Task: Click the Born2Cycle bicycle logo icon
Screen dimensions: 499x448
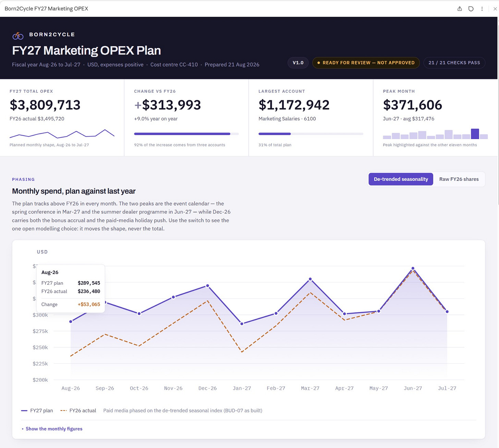Action: (x=18, y=36)
